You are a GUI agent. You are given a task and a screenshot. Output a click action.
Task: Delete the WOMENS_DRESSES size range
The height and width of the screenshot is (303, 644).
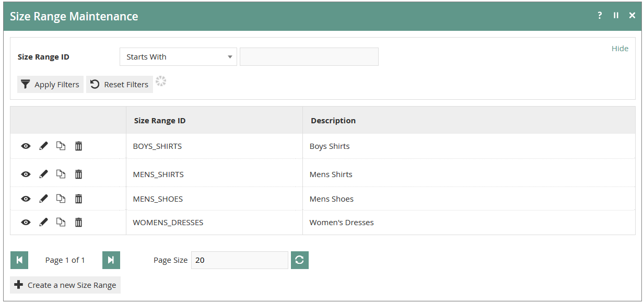point(78,223)
